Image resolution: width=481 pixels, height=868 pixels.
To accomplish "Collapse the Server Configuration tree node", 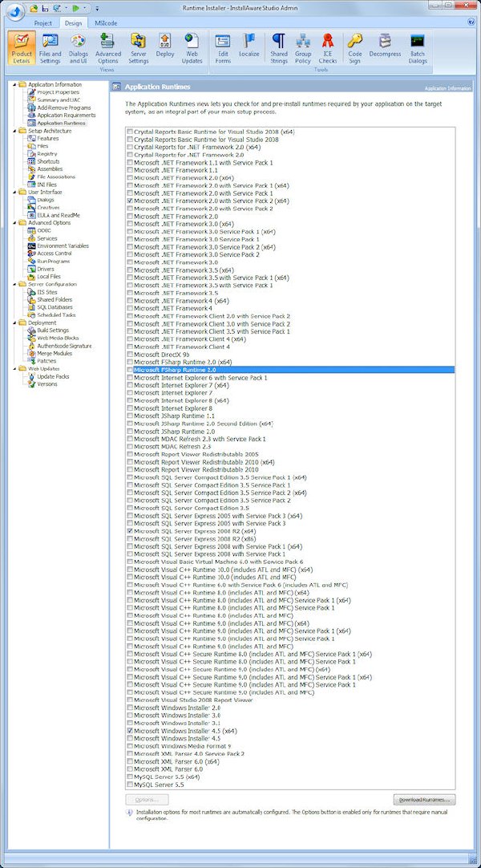I will coord(15,284).
